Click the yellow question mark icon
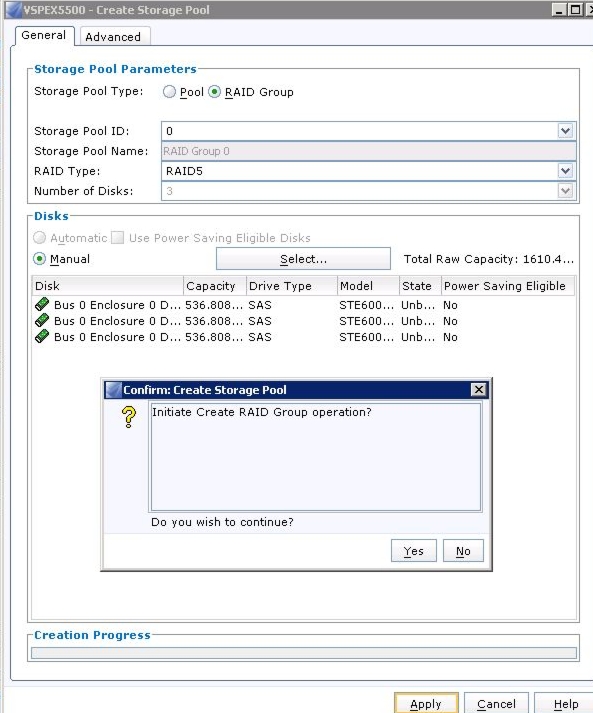593x713 pixels. point(129,417)
